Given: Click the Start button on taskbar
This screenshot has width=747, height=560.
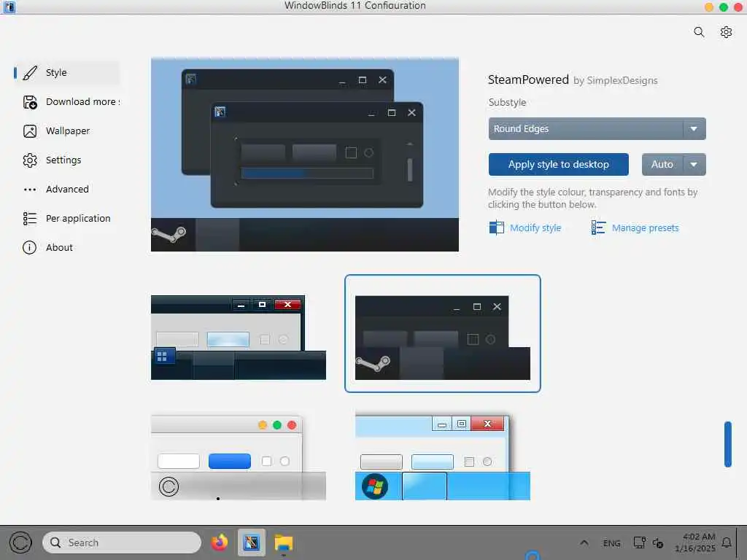Looking at the screenshot, I should coord(20,542).
